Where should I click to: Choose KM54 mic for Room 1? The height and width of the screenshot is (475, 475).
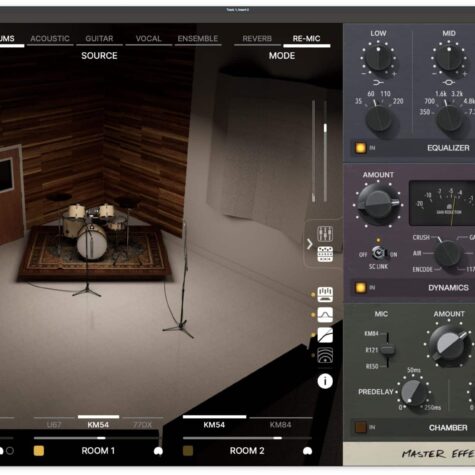[x=98, y=425]
